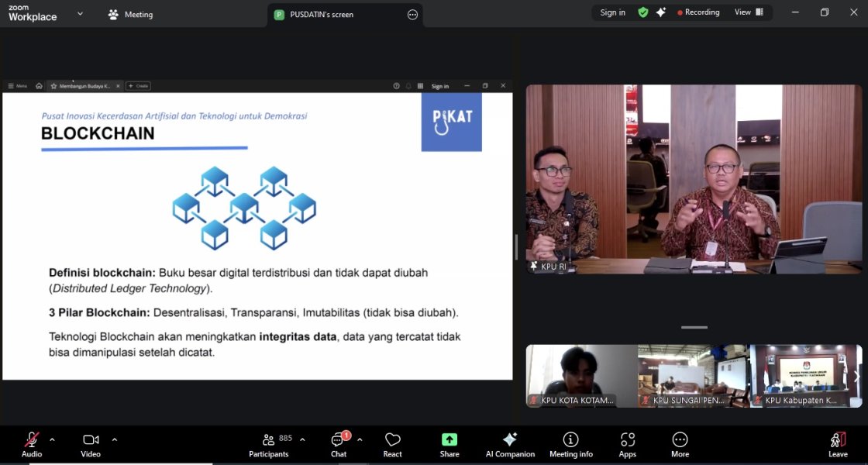Open the Chat panel
Screen dimensions: 868x465
(x=338, y=444)
